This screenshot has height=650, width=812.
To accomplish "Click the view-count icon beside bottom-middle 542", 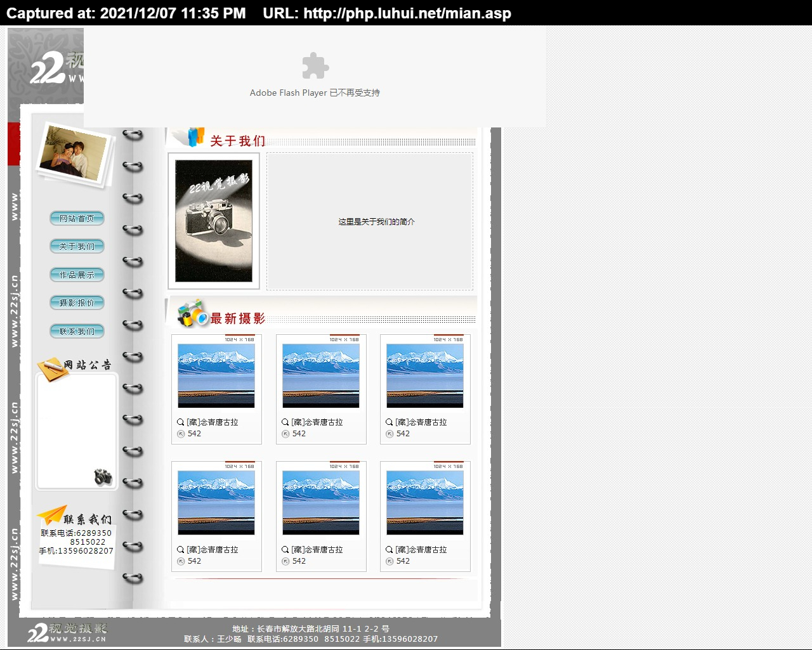I will [285, 561].
